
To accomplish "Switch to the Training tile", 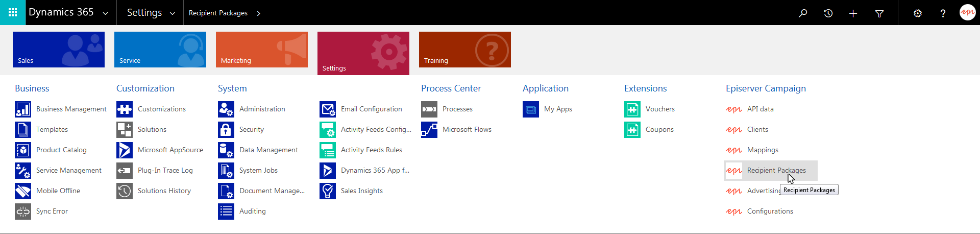I will point(464,50).
